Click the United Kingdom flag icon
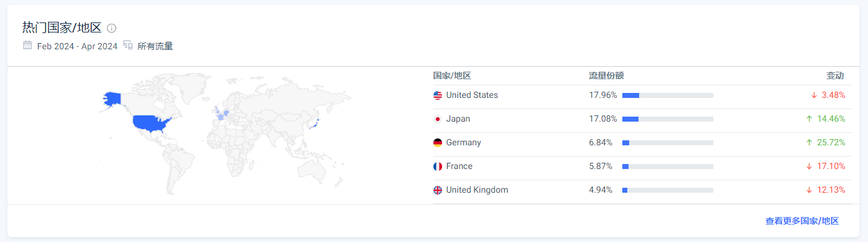Image resolution: width=868 pixels, height=242 pixels. pos(438,190)
